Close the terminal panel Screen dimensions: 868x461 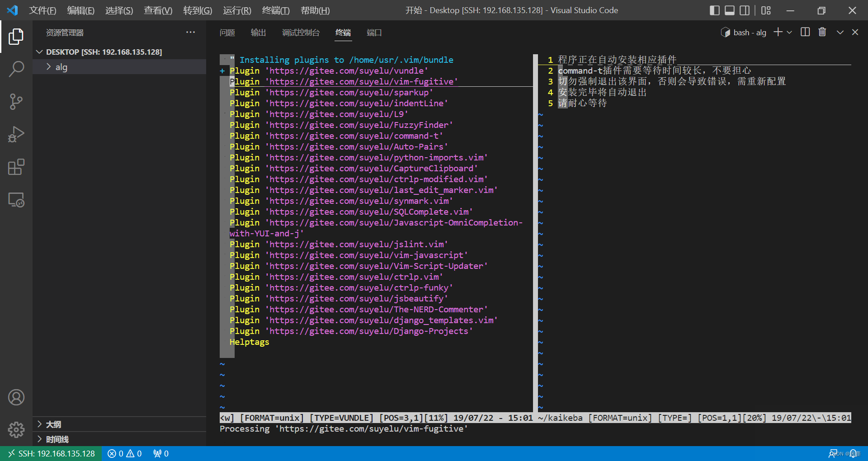coord(855,32)
